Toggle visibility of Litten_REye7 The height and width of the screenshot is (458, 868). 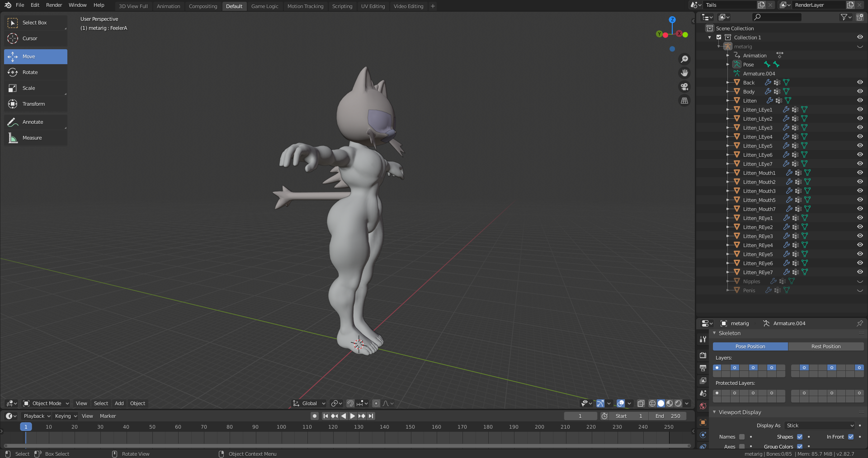tap(860, 272)
